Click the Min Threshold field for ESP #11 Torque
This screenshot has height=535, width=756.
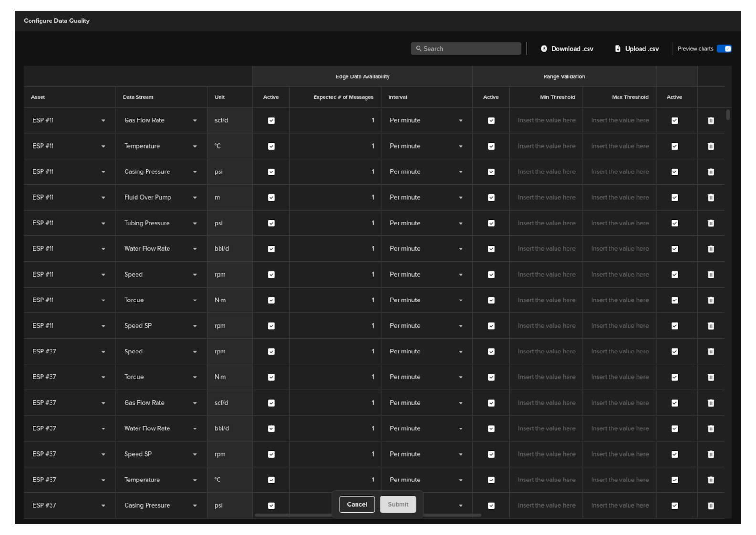546,300
